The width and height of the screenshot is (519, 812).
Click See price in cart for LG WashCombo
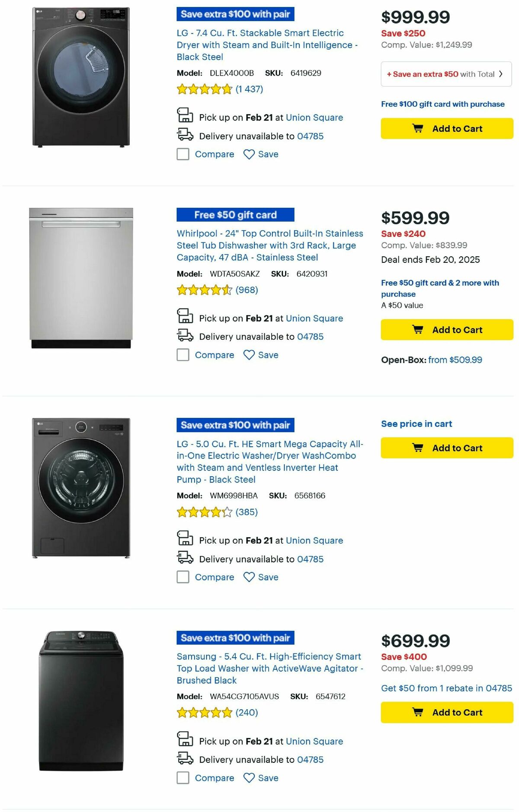[x=416, y=424]
